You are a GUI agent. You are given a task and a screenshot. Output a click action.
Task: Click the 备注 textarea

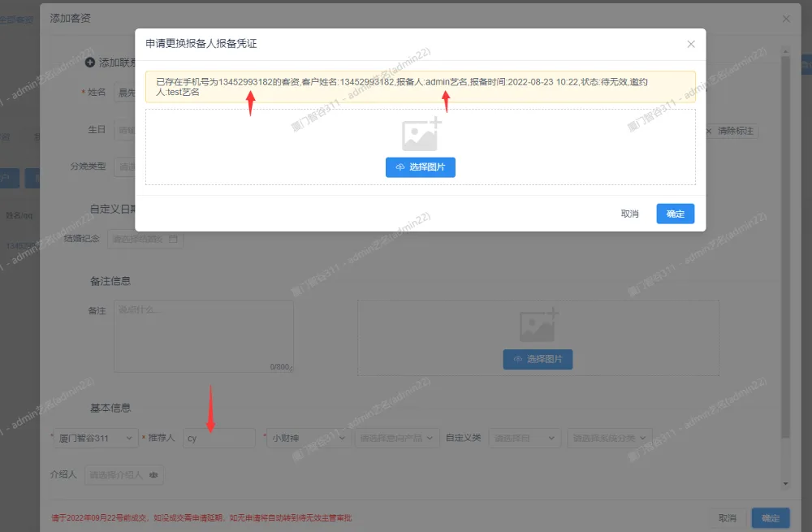(203, 337)
